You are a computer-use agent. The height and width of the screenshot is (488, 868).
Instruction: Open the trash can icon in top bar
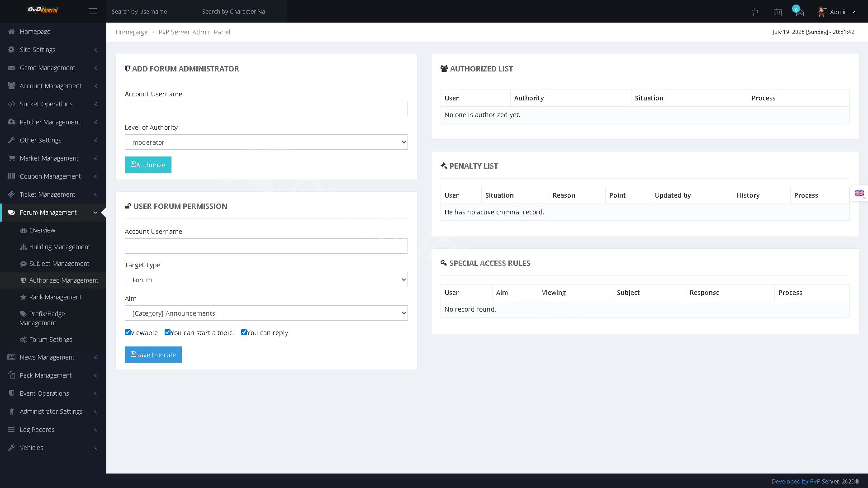[x=755, y=13]
